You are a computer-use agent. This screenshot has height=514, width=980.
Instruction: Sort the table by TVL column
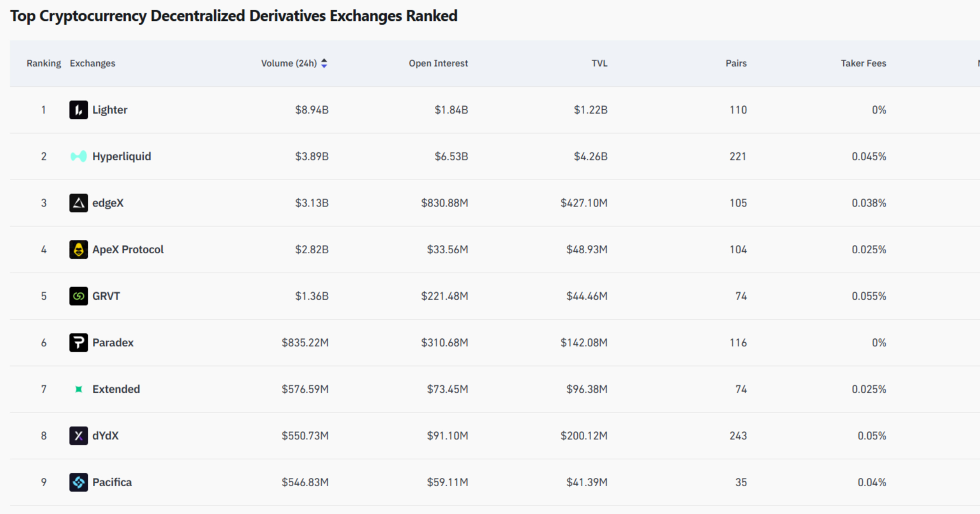599,63
